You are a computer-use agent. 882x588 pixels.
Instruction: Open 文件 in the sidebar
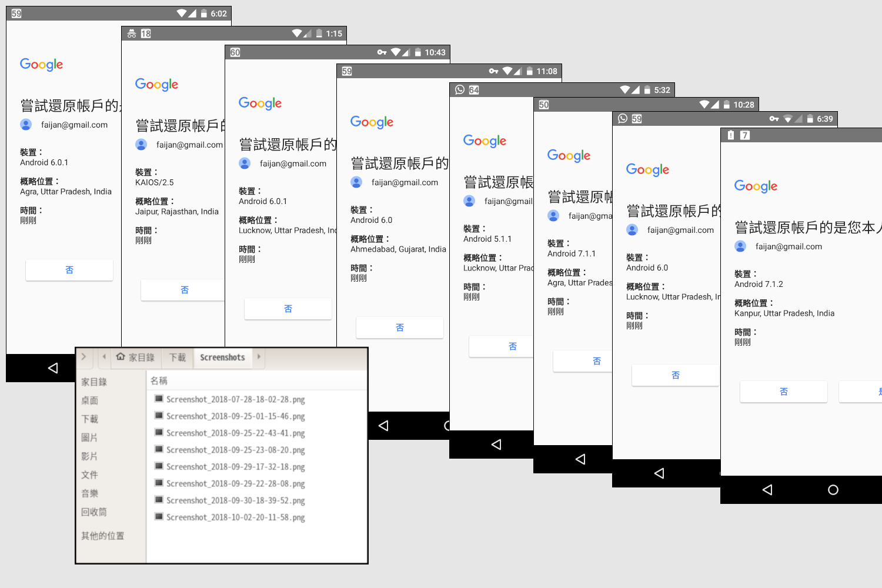(x=90, y=475)
